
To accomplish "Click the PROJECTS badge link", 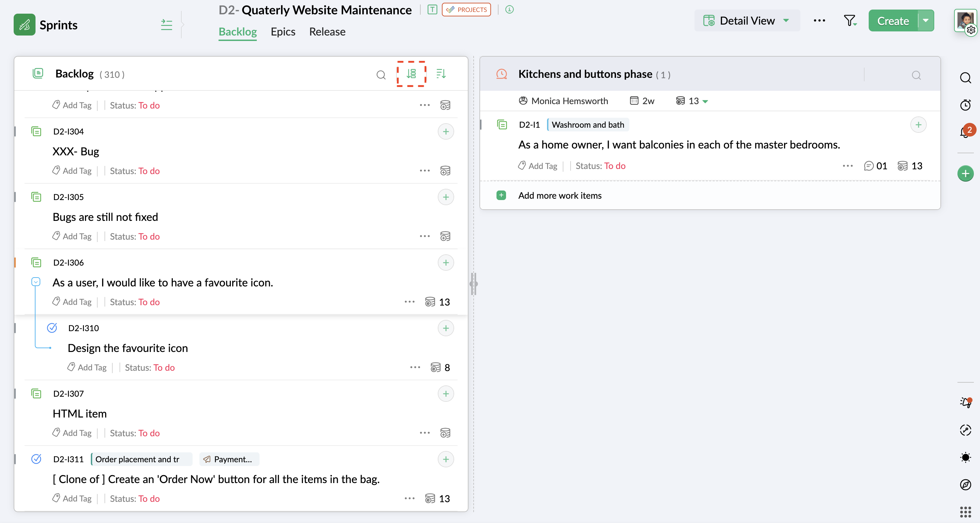I will [466, 10].
